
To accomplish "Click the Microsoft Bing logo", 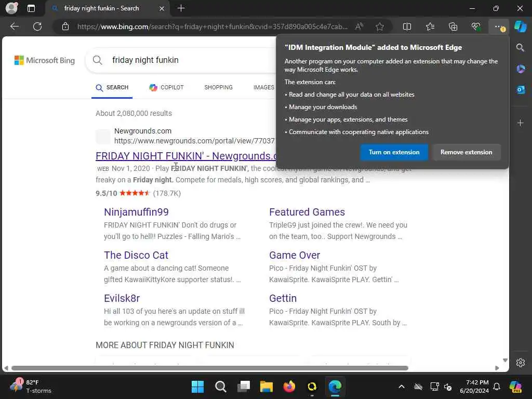I will point(45,60).
